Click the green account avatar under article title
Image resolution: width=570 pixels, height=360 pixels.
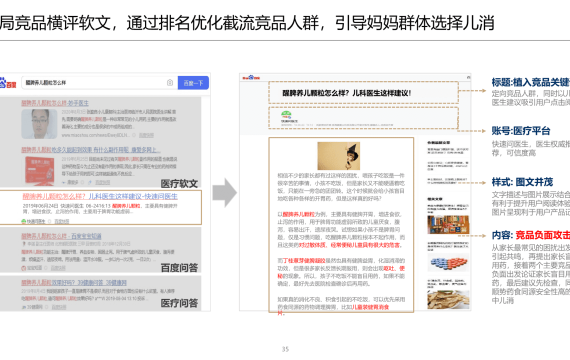pos(286,115)
